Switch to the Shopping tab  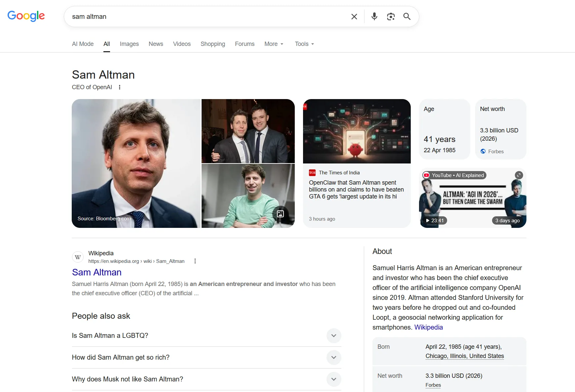click(213, 44)
